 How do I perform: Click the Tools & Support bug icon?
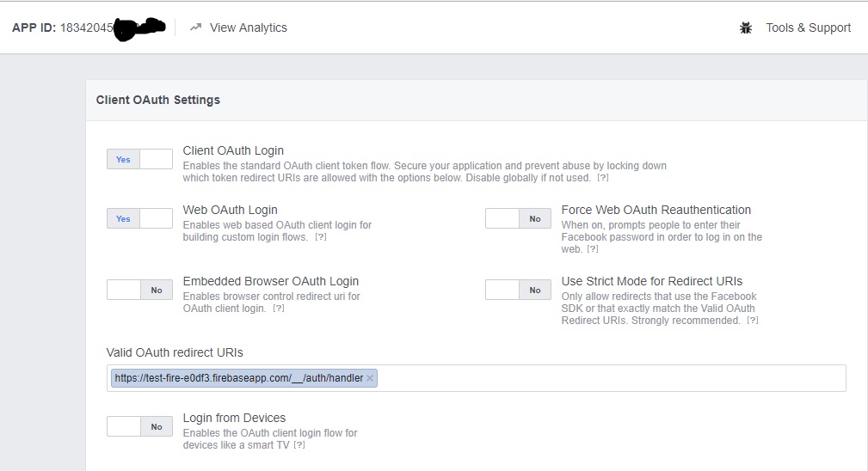[746, 28]
